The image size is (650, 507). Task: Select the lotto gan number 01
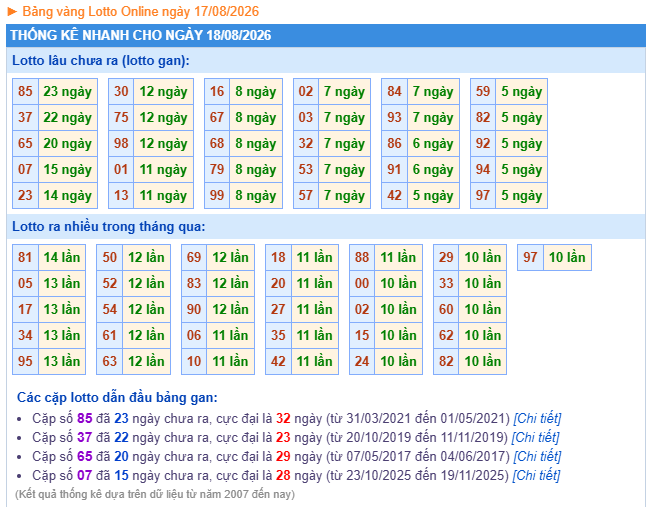tap(121, 169)
